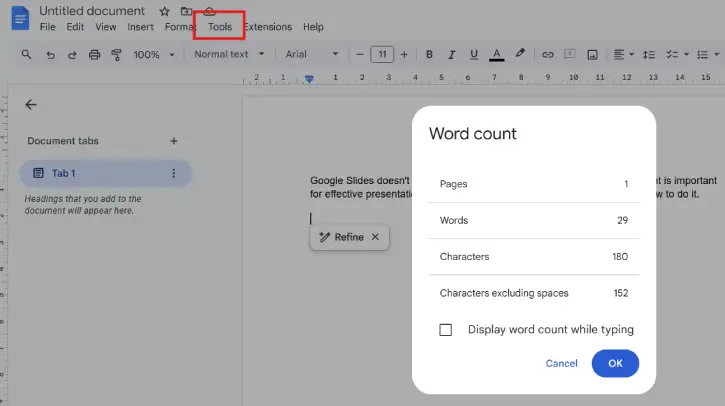Undo the last action

click(x=50, y=55)
